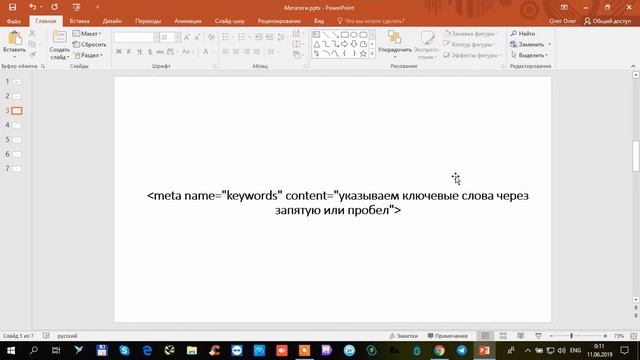Image resolution: width=640 pixels, height=360 pixels.
Task: Click Сбросить (Reset) button
Action: point(89,44)
